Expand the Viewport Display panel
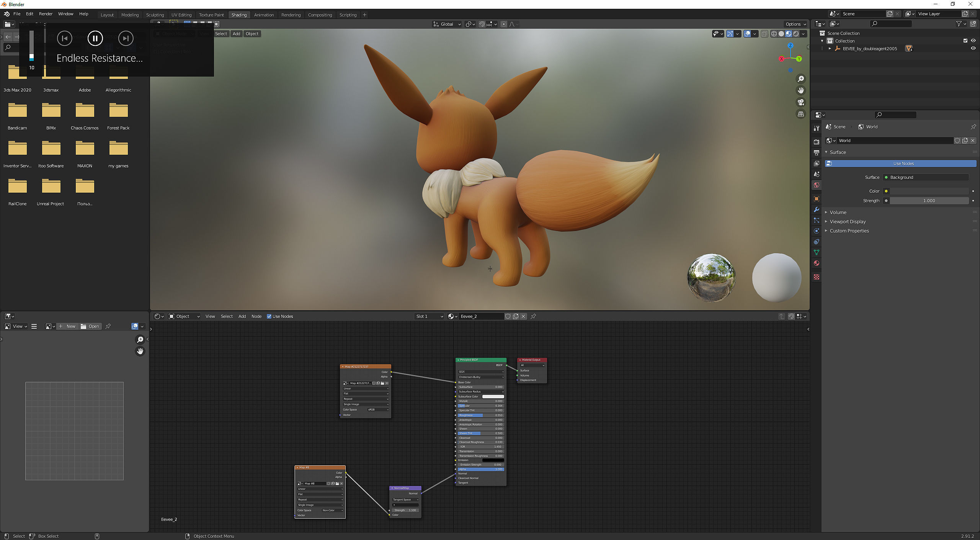Viewport: 980px width, 540px height. pyautogui.click(x=848, y=222)
